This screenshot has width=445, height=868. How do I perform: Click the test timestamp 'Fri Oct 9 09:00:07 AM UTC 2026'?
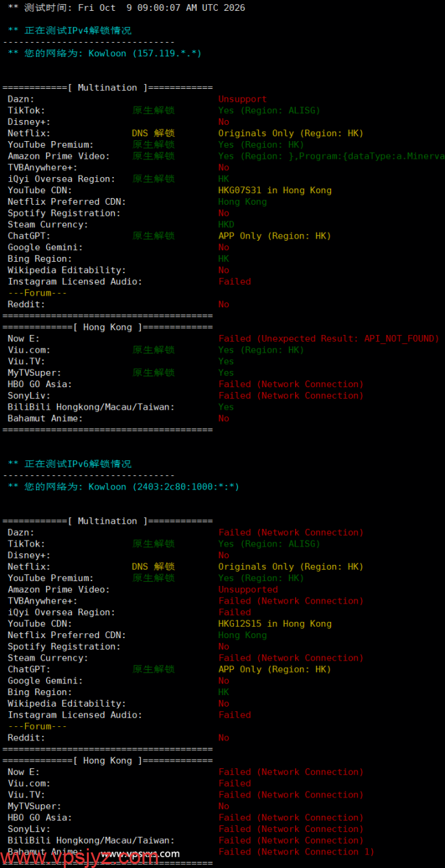pos(161,8)
